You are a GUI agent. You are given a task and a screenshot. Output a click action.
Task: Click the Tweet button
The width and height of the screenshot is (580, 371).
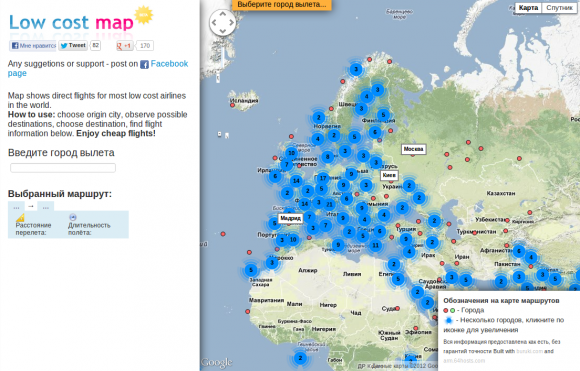click(73, 45)
